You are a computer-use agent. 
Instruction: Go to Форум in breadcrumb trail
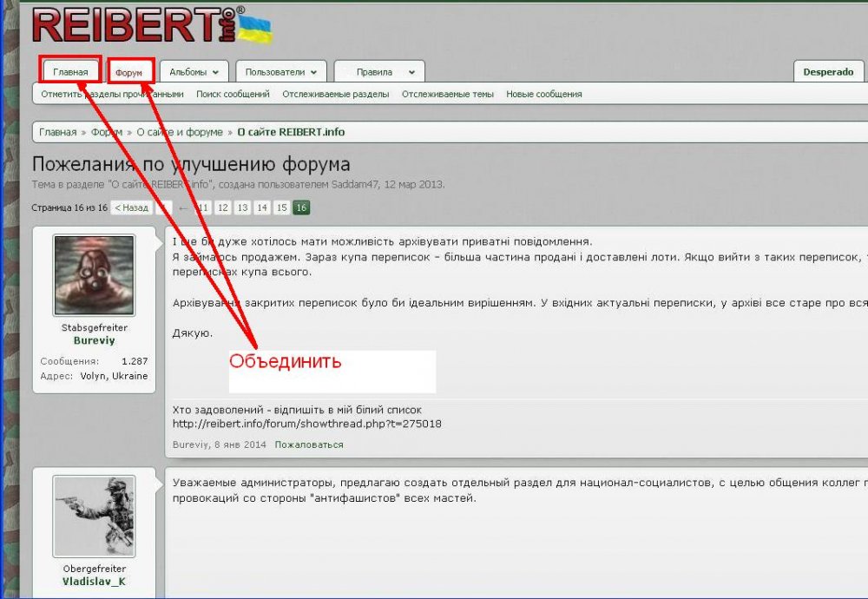(x=107, y=132)
